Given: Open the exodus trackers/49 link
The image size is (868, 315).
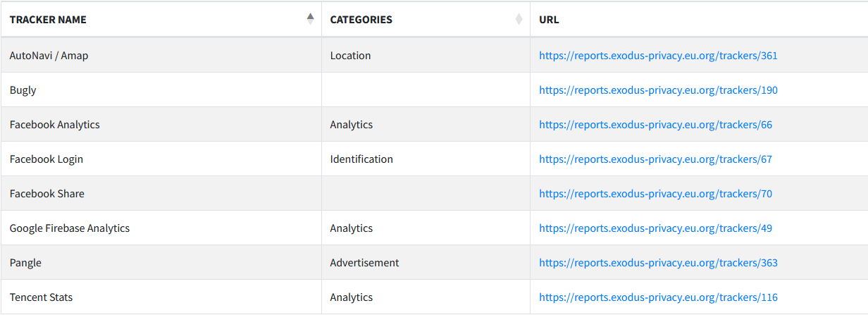Looking at the screenshot, I should point(655,228).
